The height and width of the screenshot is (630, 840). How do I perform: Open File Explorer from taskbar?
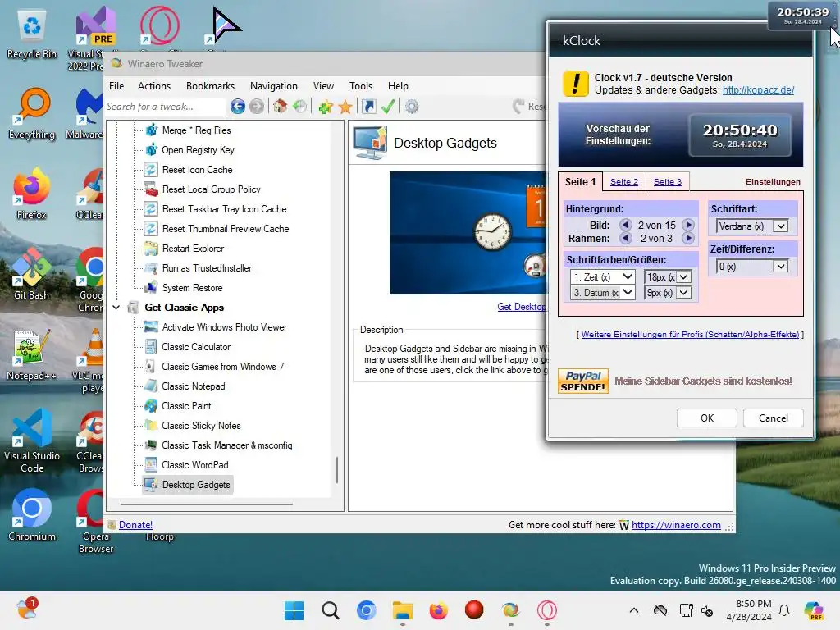tap(402, 610)
